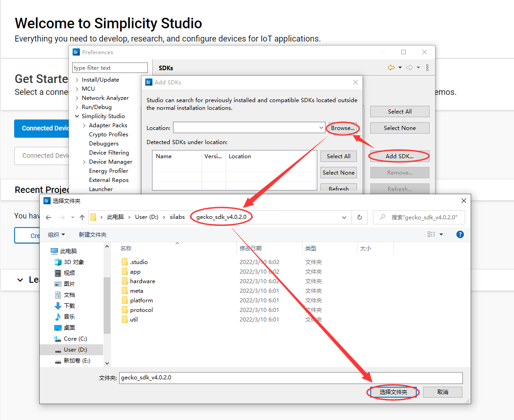Click the Preferences forward navigation arrow
This screenshot has height=420, width=514.
(x=409, y=68)
